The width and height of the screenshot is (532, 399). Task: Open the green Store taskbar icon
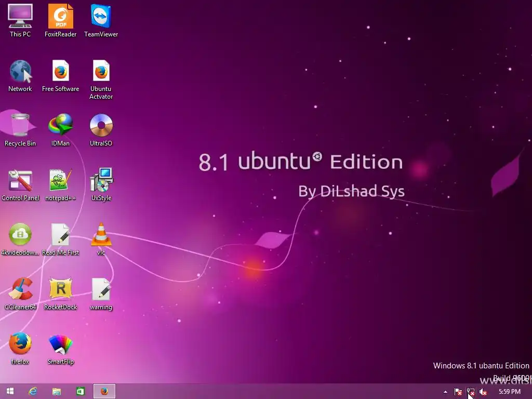point(81,391)
